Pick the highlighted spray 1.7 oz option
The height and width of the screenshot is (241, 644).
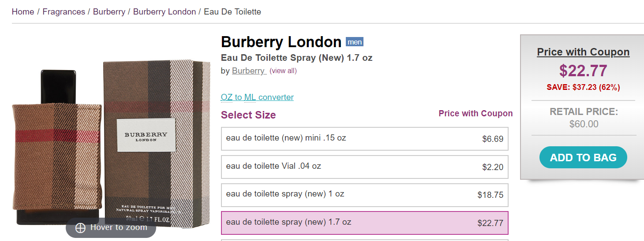(x=364, y=222)
